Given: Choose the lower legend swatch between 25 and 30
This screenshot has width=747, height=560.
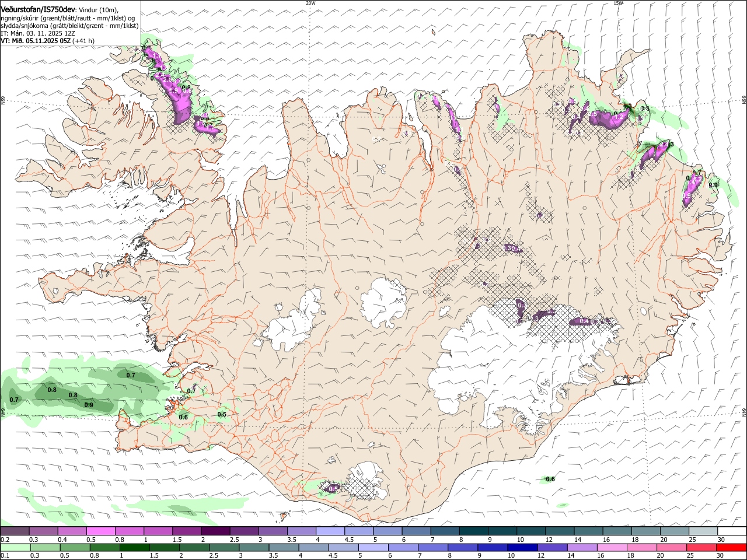Looking at the screenshot, I should (701, 547).
